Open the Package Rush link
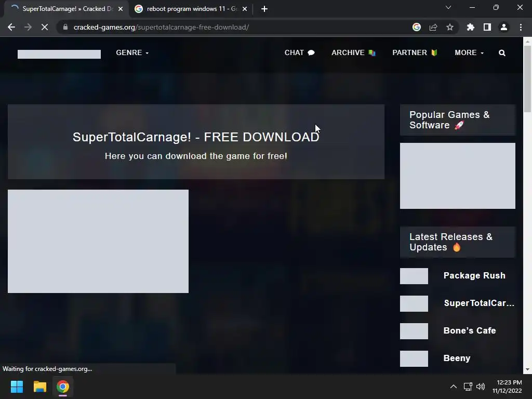Screen dimensions: 532x399 click(474, 275)
